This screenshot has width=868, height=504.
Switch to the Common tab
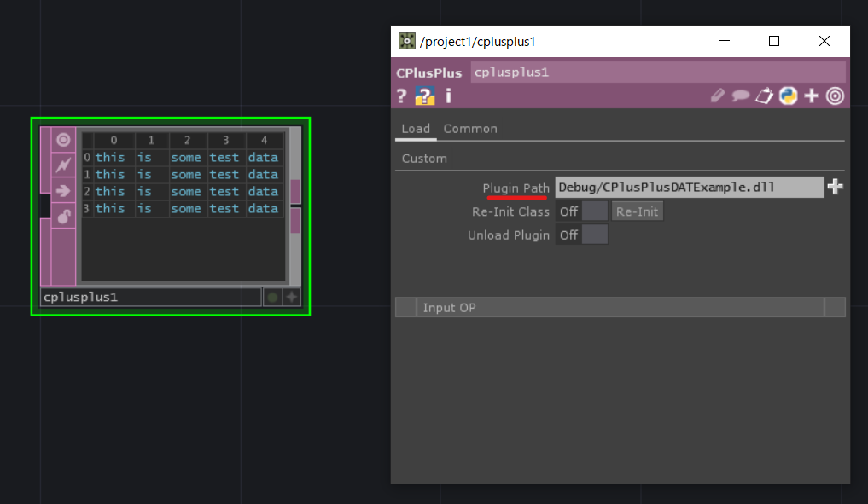click(x=470, y=129)
